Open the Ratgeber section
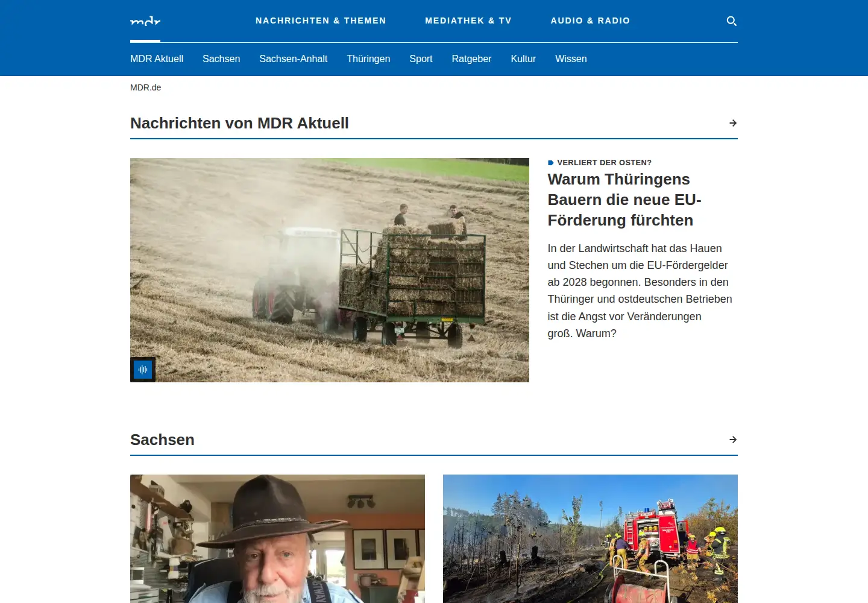Image resolution: width=868 pixels, height=603 pixels. (471, 58)
